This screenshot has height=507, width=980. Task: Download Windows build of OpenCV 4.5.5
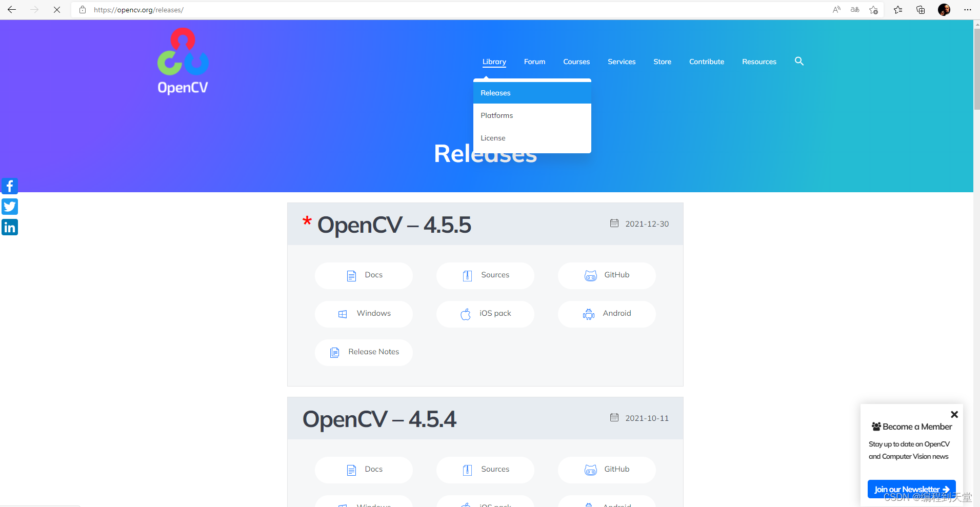pos(364,314)
